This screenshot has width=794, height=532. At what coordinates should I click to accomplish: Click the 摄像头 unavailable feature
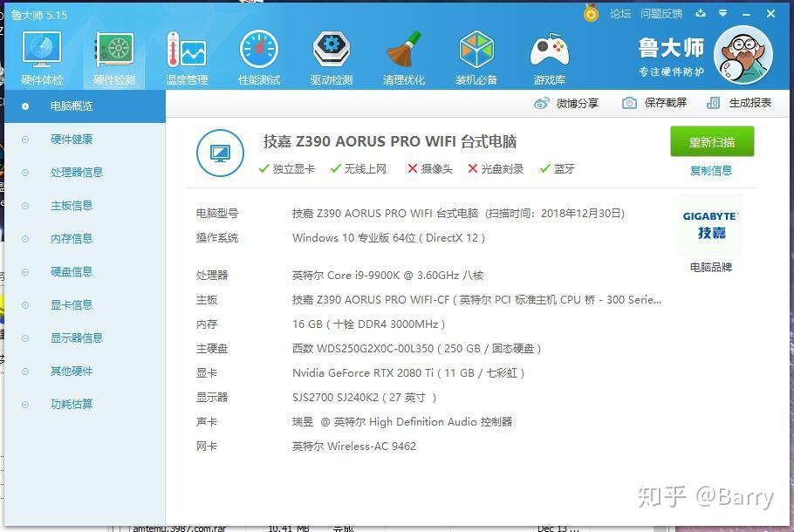point(430,168)
